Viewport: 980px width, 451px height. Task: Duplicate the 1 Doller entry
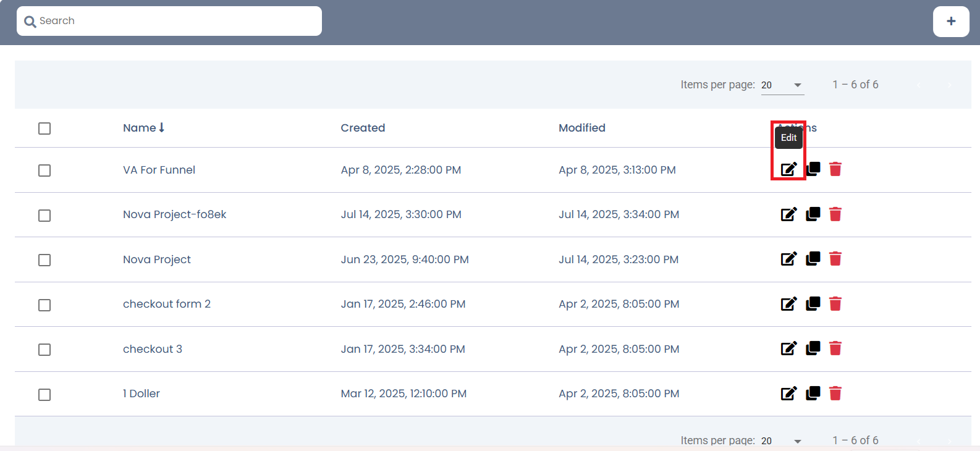tap(813, 394)
